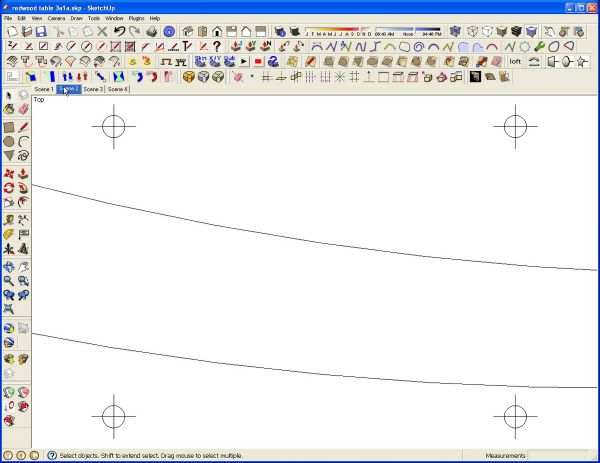Pick the 3D Text tool

point(23,249)
